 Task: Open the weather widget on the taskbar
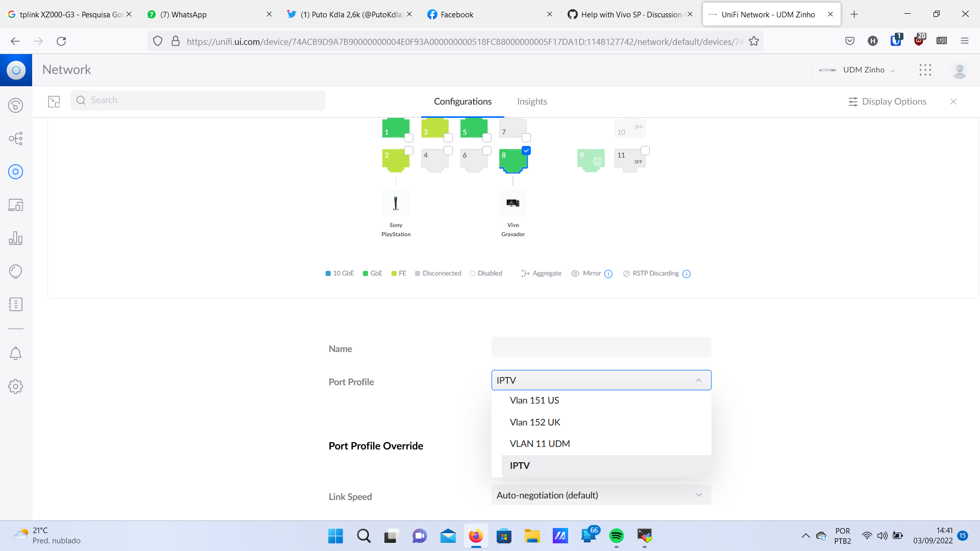point(47,536)
